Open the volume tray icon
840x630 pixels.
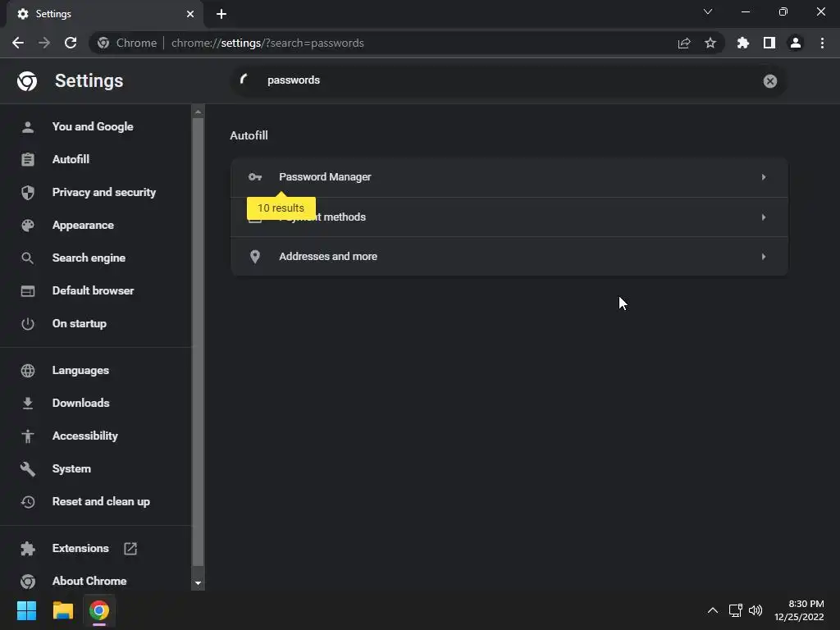(756, 610)
